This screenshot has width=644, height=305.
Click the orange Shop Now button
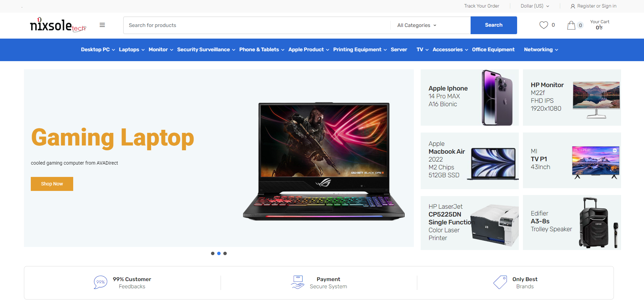click(x=52, y=184)
